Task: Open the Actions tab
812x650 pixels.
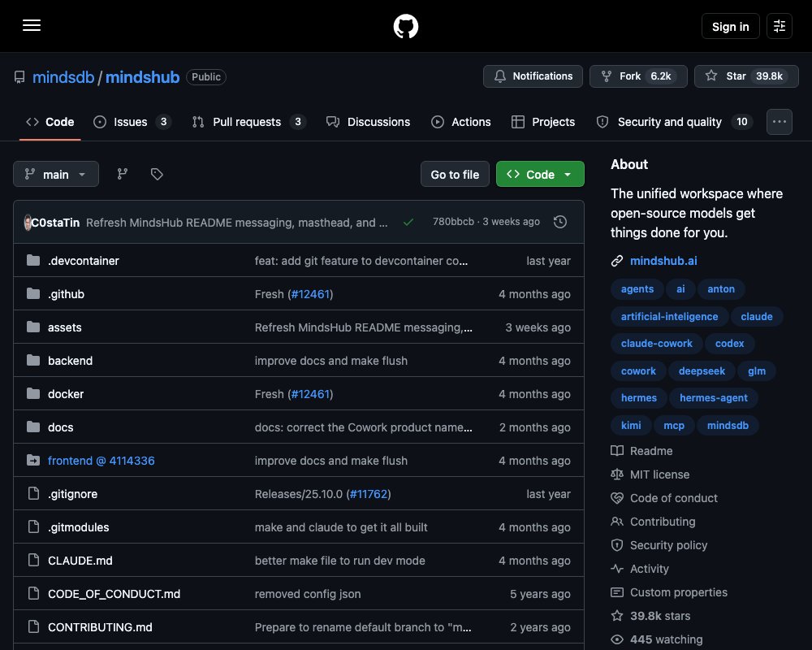Action: (461, 122)
